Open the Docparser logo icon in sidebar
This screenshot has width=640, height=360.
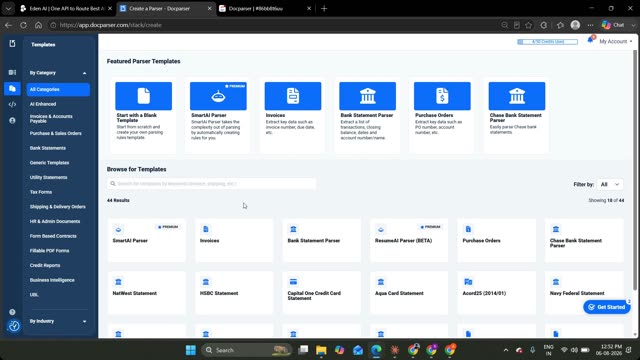click(x=12, y=44)
